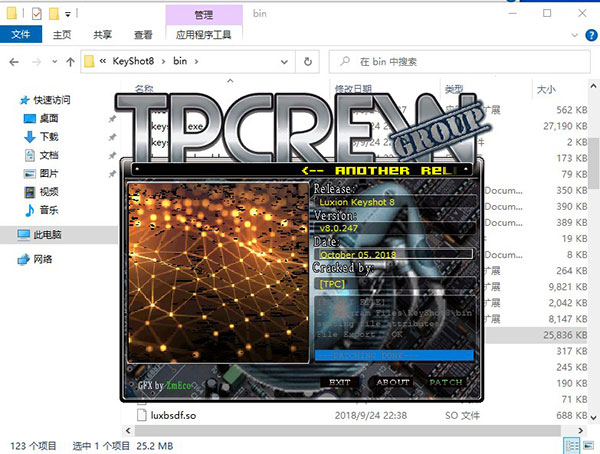This screenshot has height=454, width=600.
Task: Click the Luxion Keyshot 8 release field
Action: [x=396, y=202]
